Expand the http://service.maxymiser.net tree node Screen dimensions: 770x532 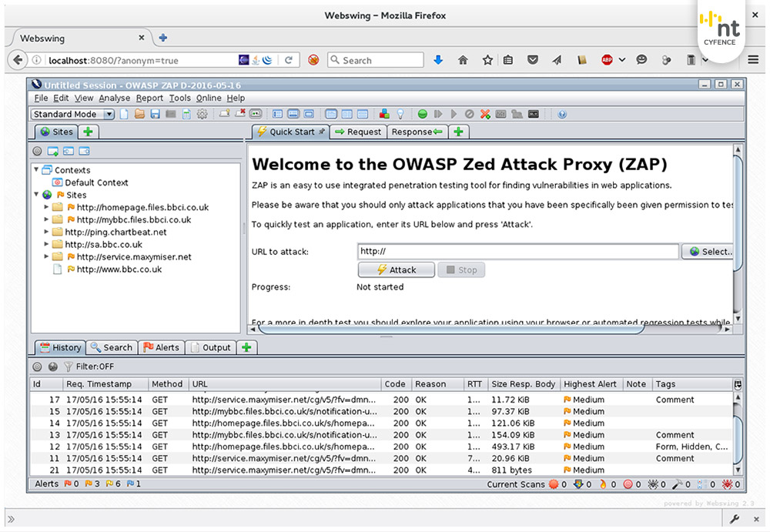(x=46, y=256)
